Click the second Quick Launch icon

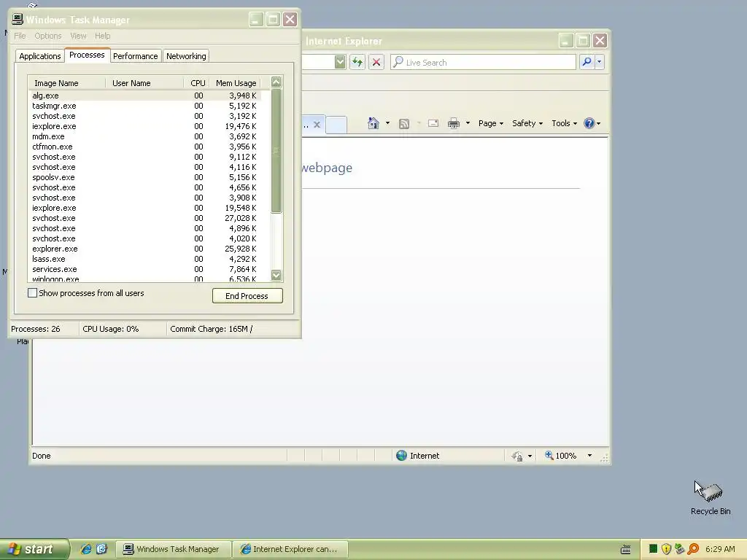pos(102,549)
